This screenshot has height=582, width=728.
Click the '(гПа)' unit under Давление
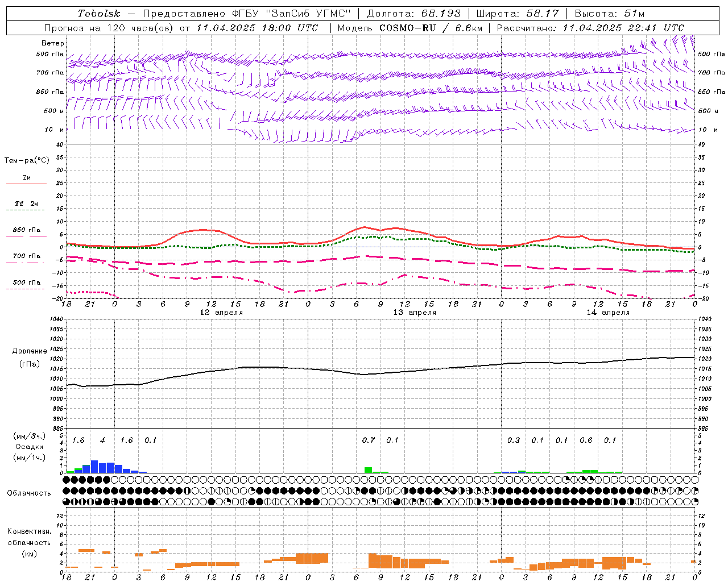[x=30, y=364]
